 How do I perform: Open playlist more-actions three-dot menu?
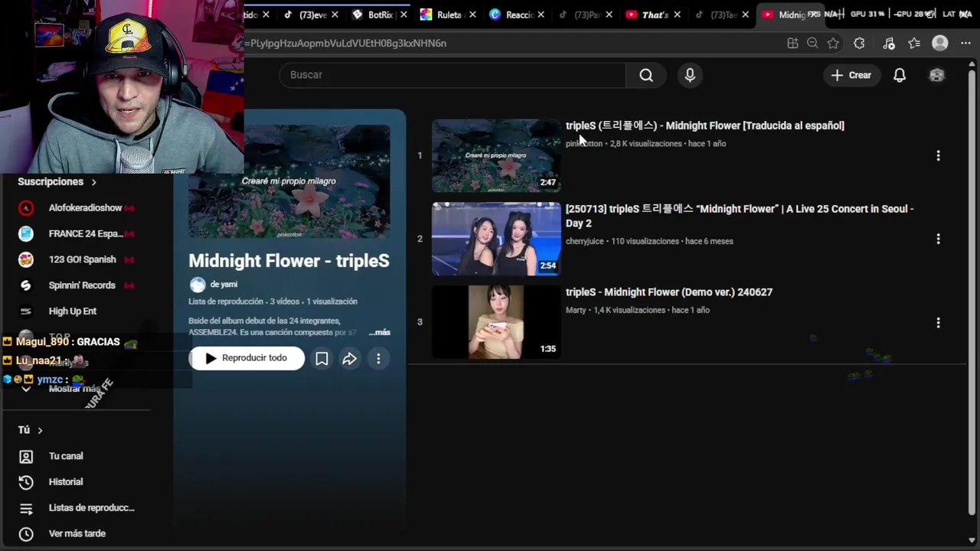point(378,358)
